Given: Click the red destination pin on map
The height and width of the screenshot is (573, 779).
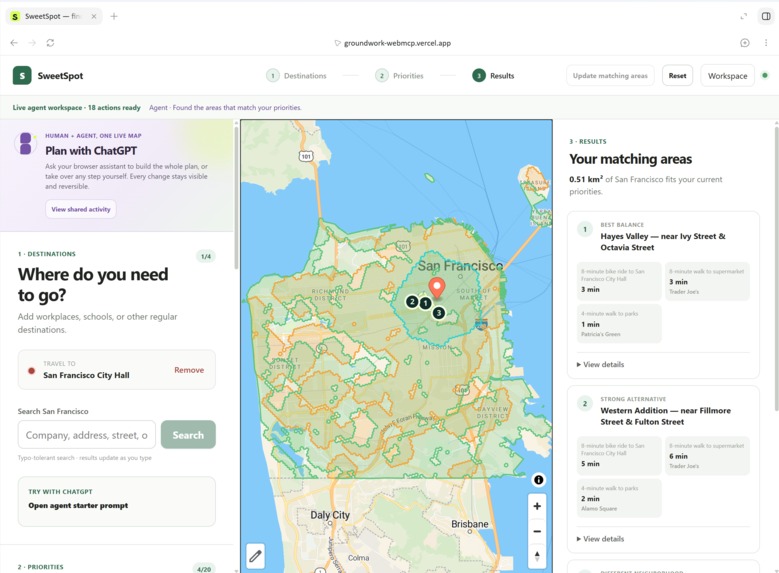Looking at the screenshot, I should [x=437, y=288].
